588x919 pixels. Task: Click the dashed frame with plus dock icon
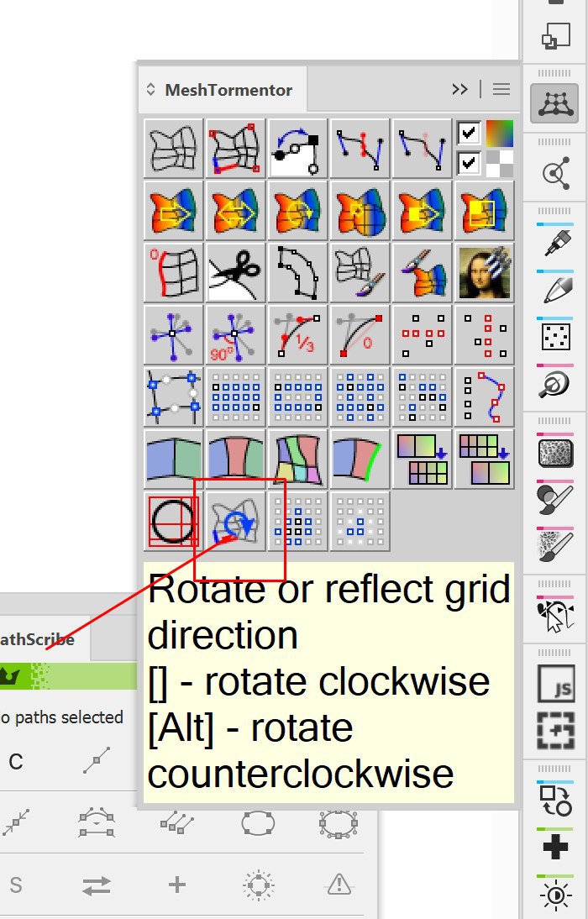coord(555,730)
